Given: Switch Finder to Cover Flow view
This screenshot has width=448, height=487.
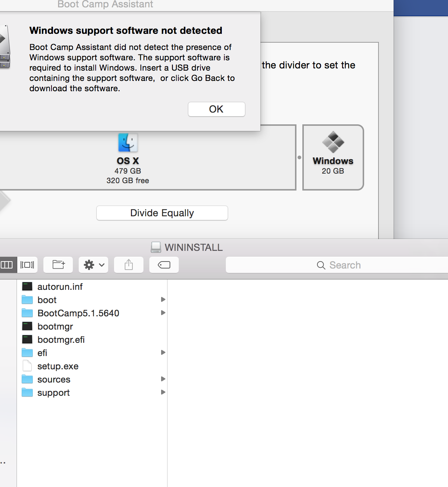Looking at the screenshot, I should pos(27,265).
